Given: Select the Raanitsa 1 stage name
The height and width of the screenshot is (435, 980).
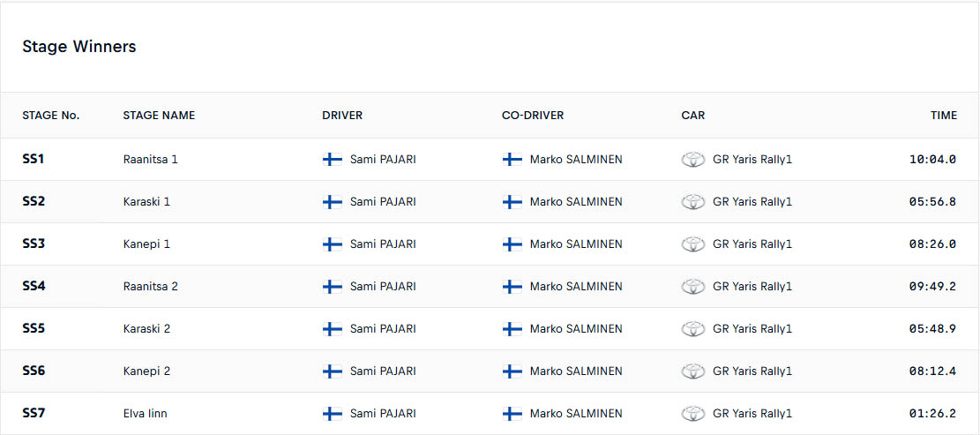Looking at the screenshot, I should pyautogui.click(x=151, y=160).
